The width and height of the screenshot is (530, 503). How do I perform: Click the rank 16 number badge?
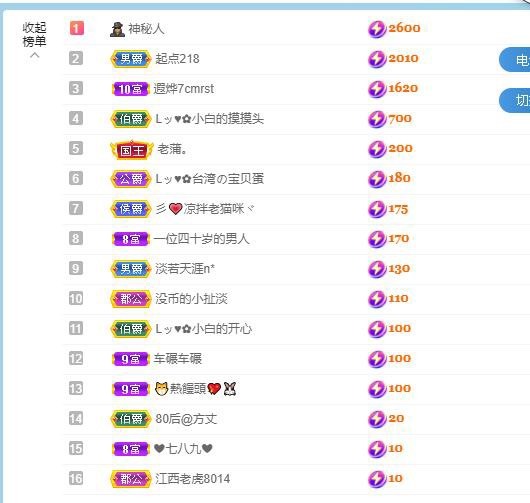coord(76,478)
